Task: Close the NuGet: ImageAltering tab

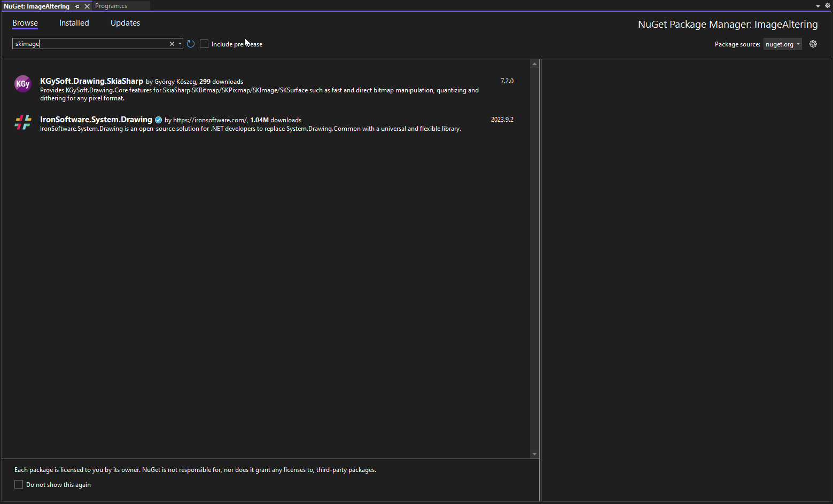Action: (x=87, y=6)
